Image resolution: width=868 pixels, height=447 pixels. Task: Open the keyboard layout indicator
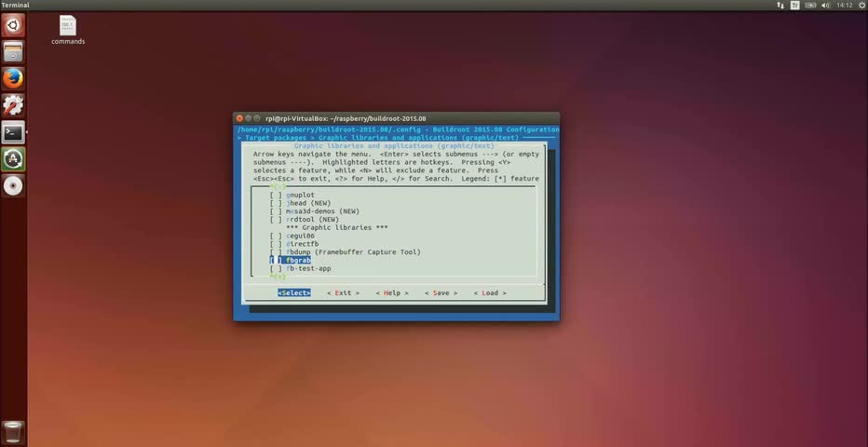point(795,5)
